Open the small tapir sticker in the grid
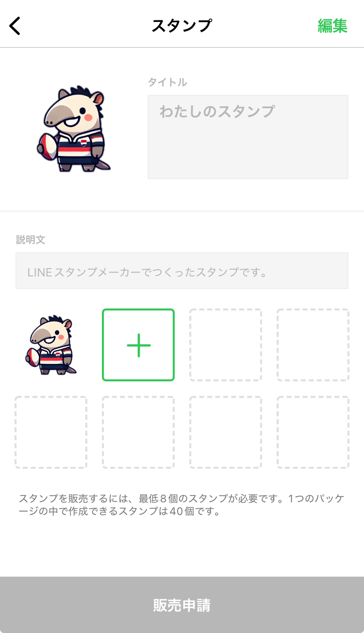The image size is (364, 633). [51, 345]
